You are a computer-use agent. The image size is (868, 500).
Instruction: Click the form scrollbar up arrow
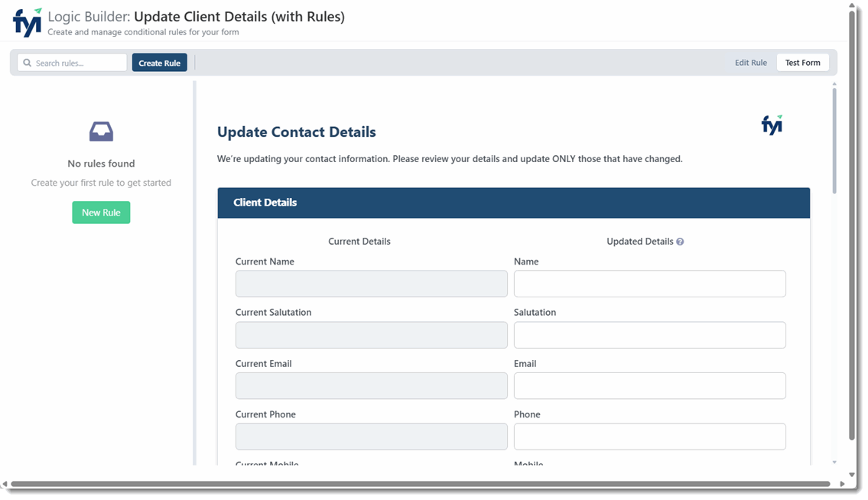pyautogui.click(x=834, y=83)
